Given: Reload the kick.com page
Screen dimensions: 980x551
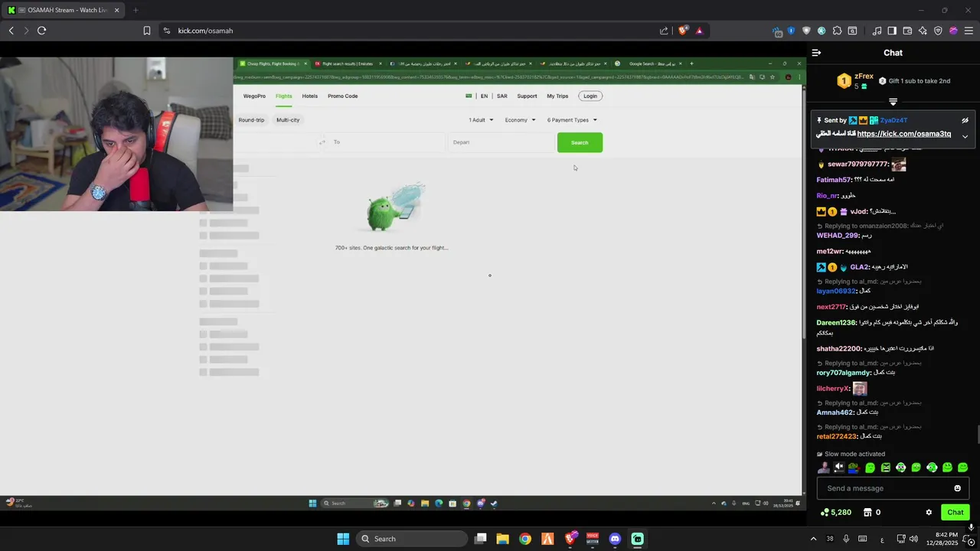Looking at the screenshot, I should click(41, 31).
